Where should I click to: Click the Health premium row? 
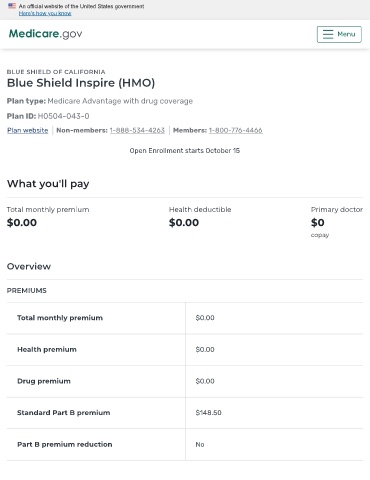[185, 350]
